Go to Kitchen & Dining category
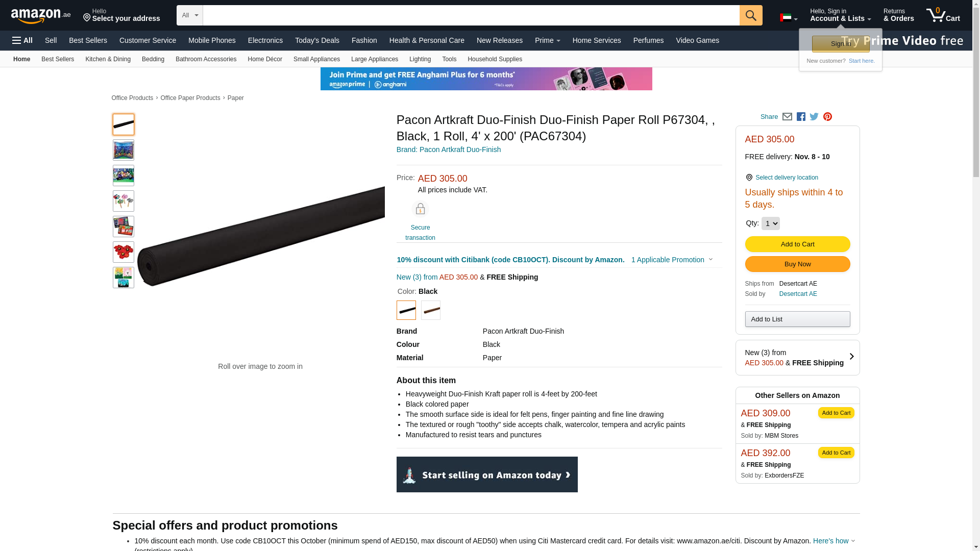The image size is (980, 551). click(x=108, y=59)
